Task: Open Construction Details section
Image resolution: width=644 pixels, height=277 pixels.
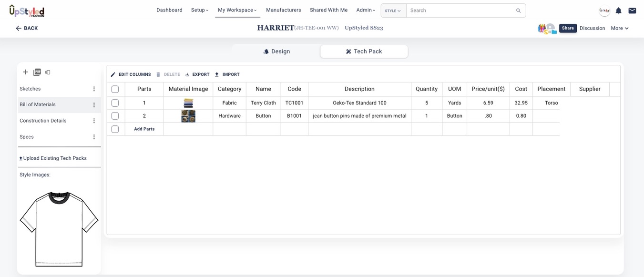Action: pos(43,121)
